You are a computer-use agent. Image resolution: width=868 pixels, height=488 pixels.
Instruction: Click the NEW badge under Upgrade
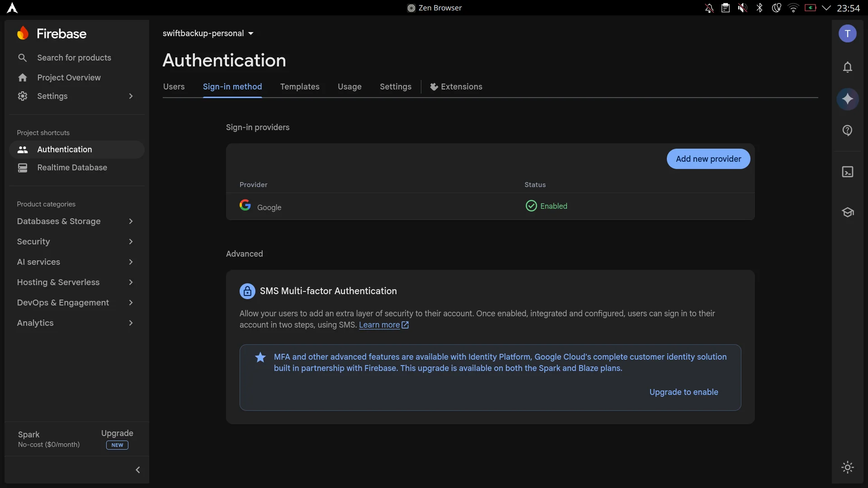click(x=117, y=445)
